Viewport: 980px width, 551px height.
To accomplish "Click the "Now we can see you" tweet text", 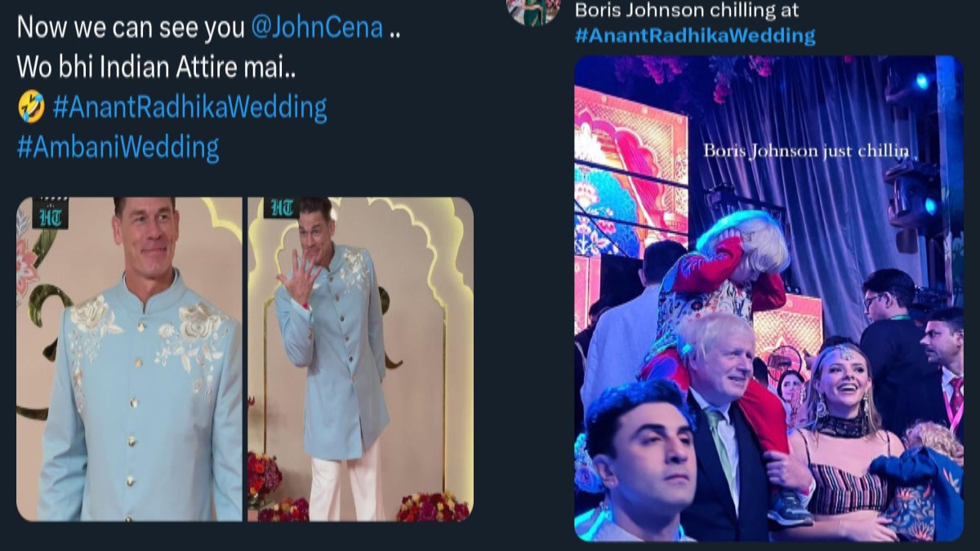I will coord(130,28).
